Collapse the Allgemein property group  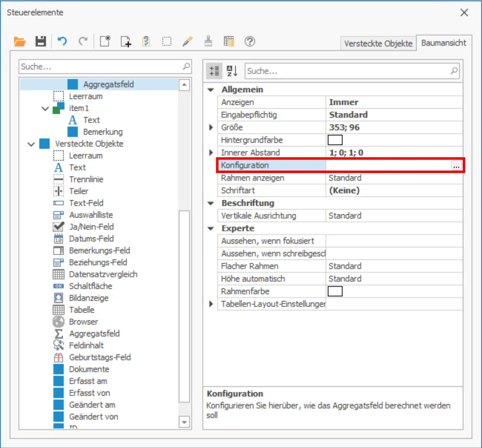[211, 90]
